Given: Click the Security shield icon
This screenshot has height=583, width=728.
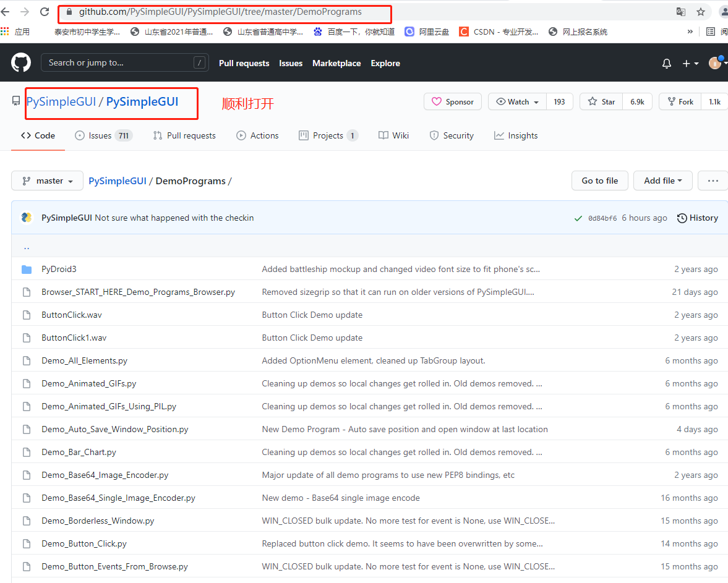Looking at the screenshot, I should click(435, 135).
